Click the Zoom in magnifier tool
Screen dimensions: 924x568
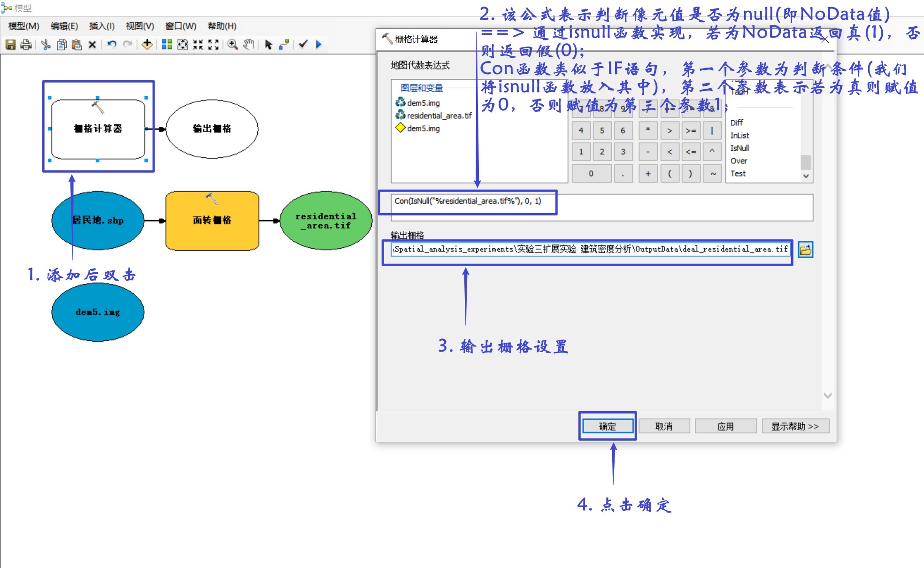232,45
